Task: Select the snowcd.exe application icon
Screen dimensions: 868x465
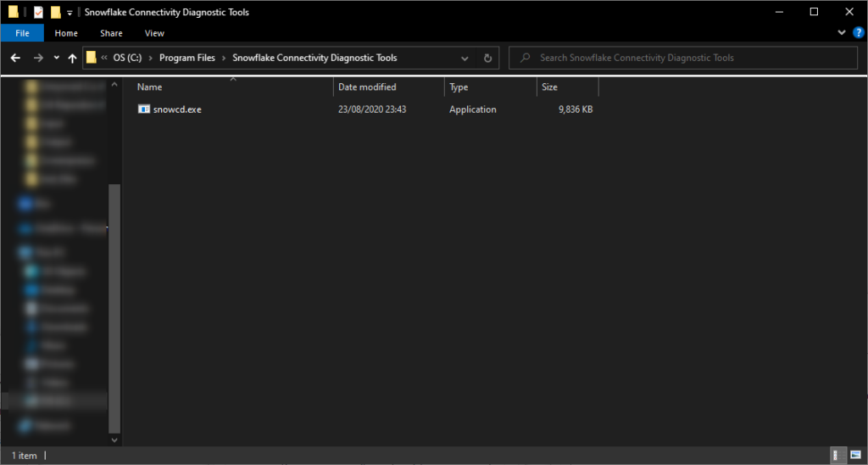Action: click(144, 109)
